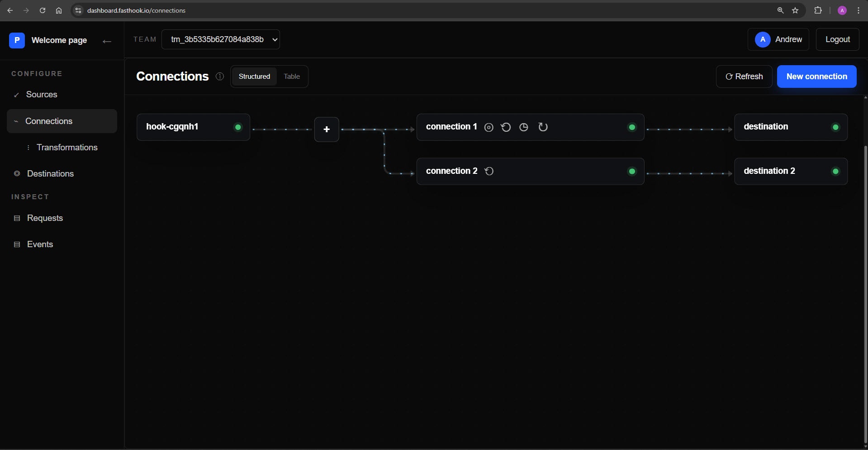Screen dimensions: 868x450
Task: Open the browser profile avatar
Action: pos(842,10)
